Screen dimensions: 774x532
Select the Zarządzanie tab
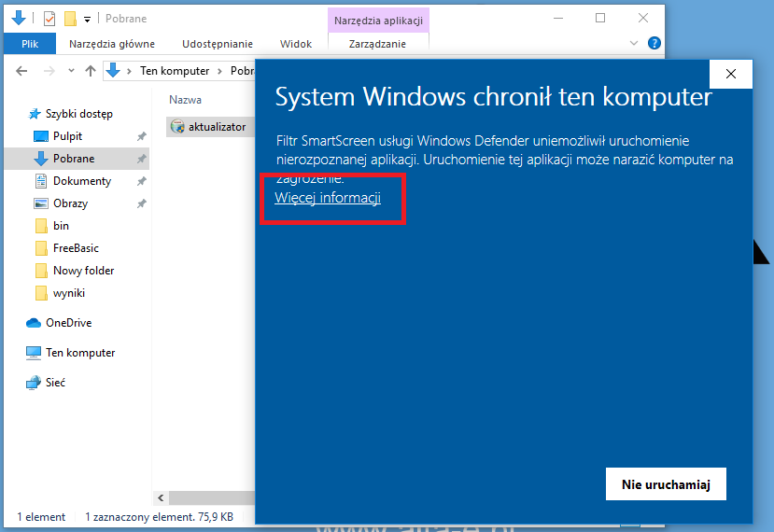pos(377,44)
